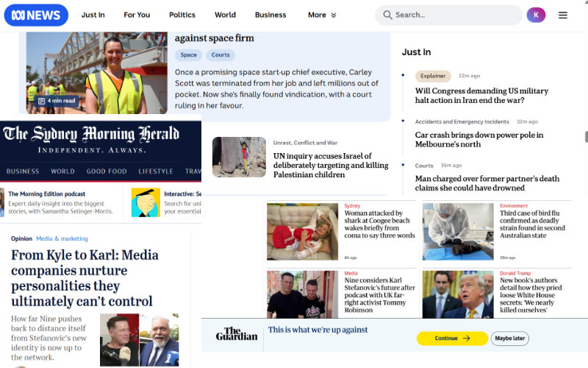The image size is (588, 368).
Task: Click the page scrollbar thumb
Action: click(x=586, y=137)
